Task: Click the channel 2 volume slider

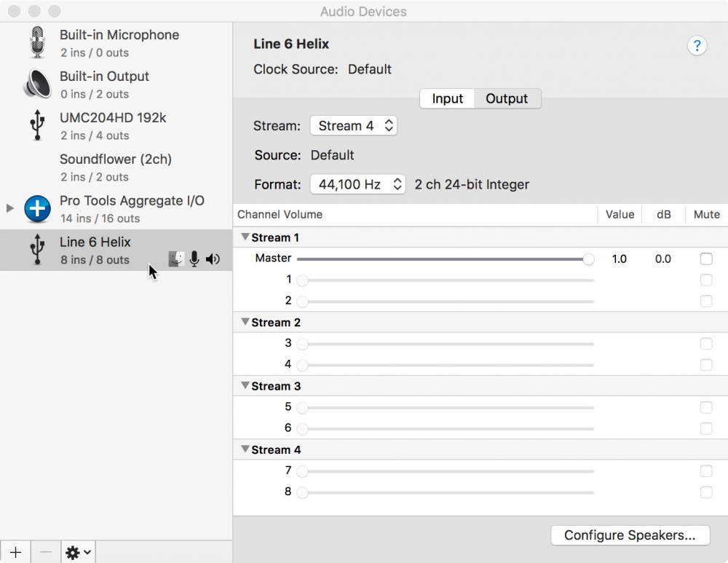Action: click(x=446, y=302)
